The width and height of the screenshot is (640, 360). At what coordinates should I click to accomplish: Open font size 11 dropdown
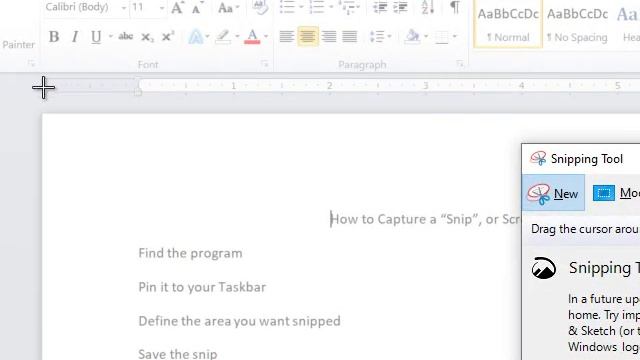(162, 8)
